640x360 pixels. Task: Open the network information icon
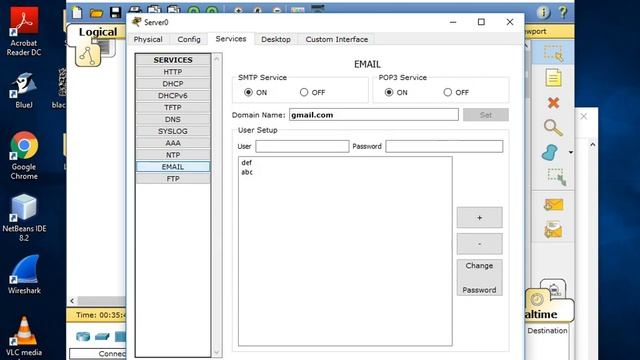coord(544,13)
